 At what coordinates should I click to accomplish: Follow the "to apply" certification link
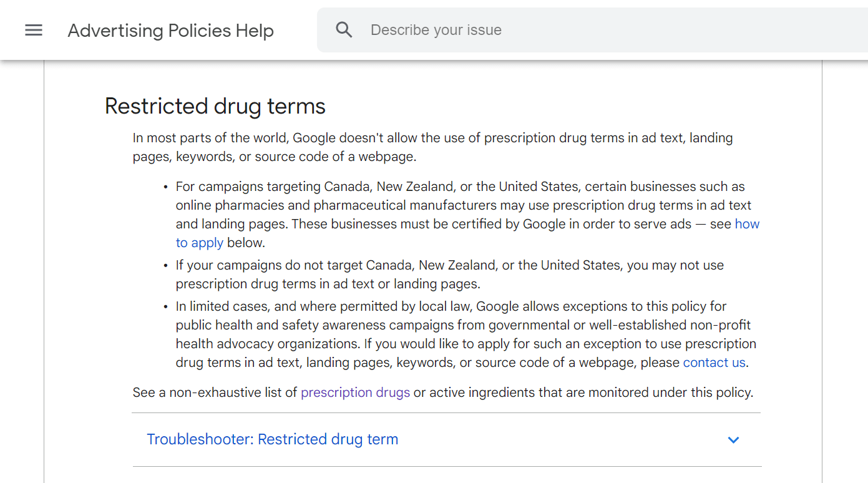point(199,243)
